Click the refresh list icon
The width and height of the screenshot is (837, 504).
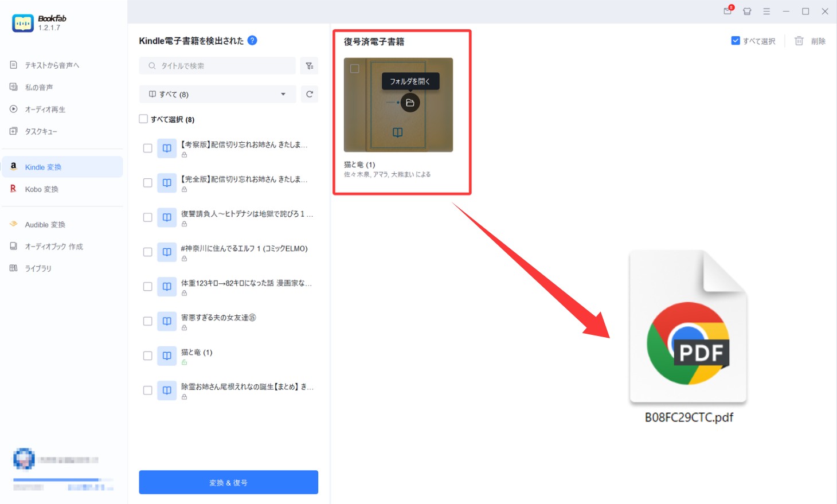(310, 94)
